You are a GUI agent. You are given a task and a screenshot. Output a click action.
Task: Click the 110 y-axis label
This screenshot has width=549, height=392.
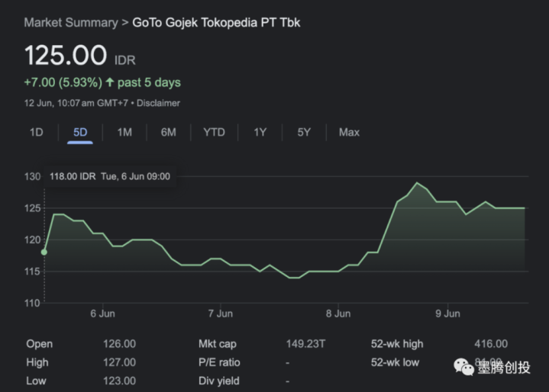click(32, 303)
